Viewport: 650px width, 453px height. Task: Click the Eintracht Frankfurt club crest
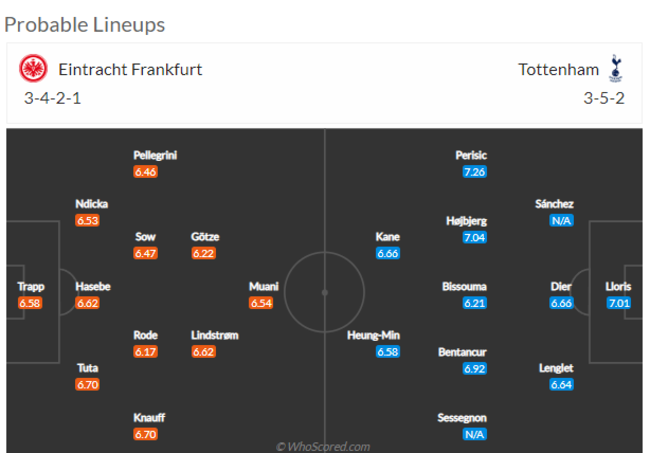click(x=34, y=69)
